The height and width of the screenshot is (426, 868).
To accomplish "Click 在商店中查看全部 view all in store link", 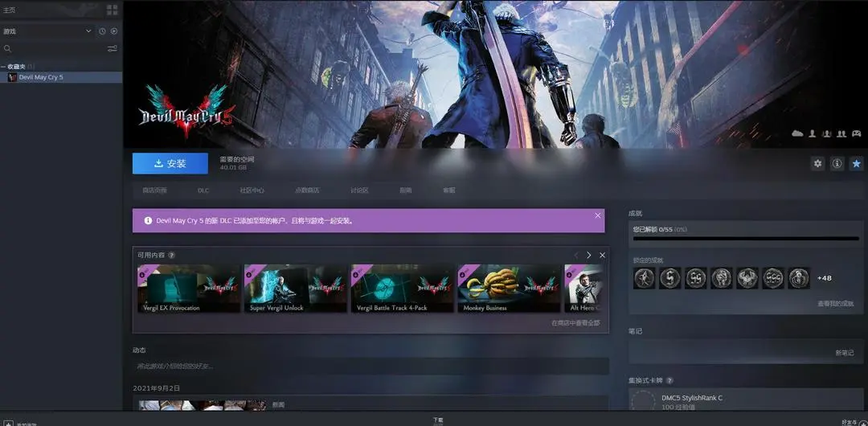I will point(575,323).
